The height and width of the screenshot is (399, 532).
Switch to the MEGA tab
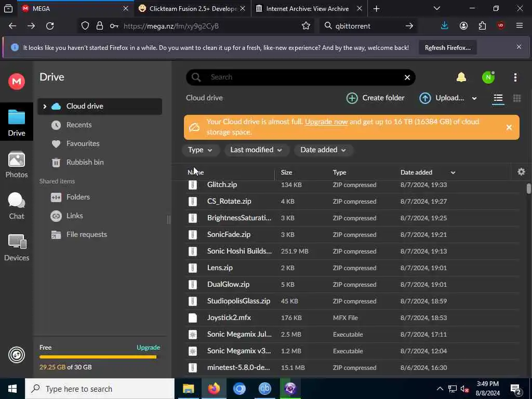click(x=75, y=8)
